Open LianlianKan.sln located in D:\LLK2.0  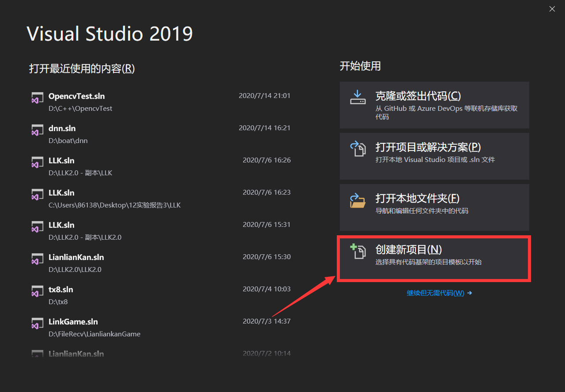(78, 257)
